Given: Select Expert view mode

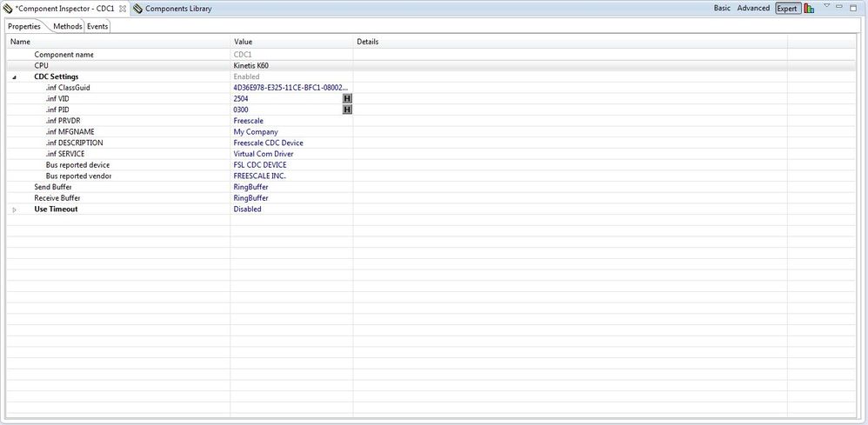Looking at the screenshot, I should (x=787, y=9).
